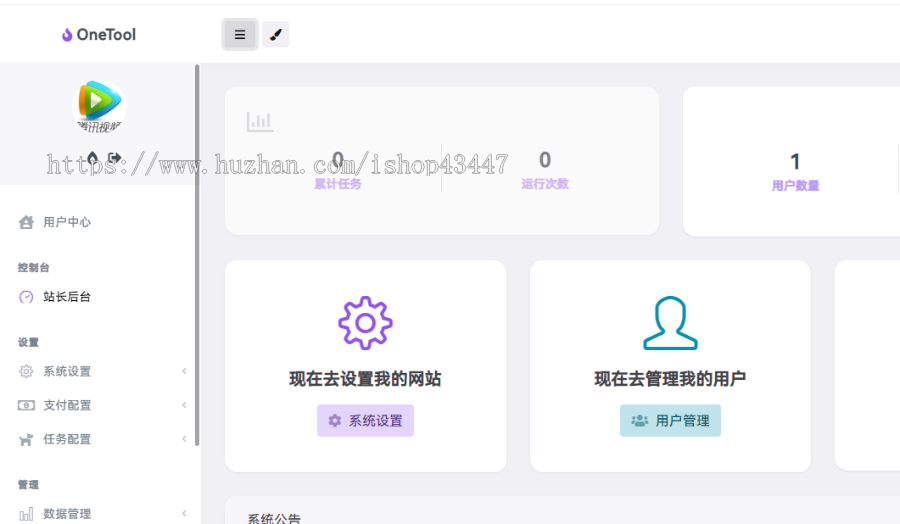Image resolution: width=900 pixels, height=524 pixels.
Task: Click the 系统公告 heading
Action: 274,518
